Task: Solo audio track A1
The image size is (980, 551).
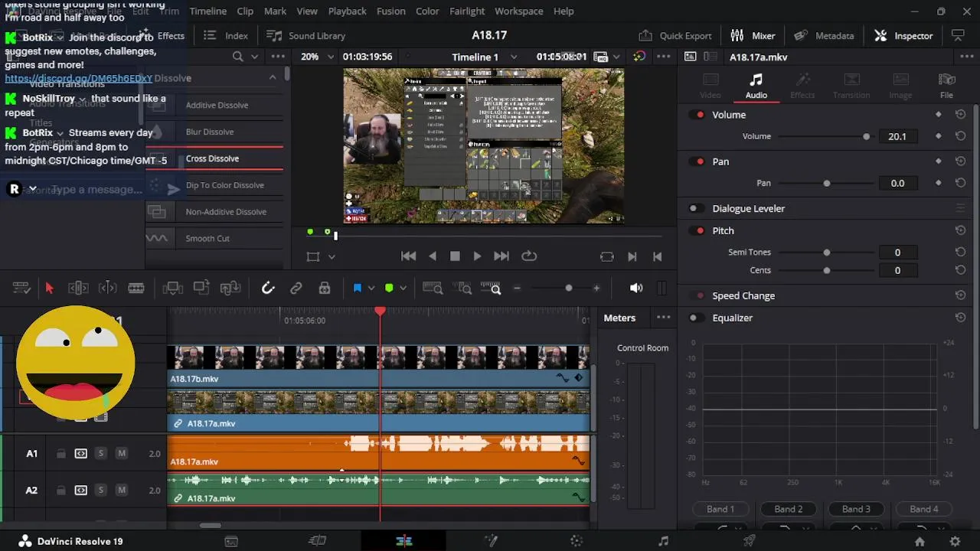Action: [x=100, y=454]
